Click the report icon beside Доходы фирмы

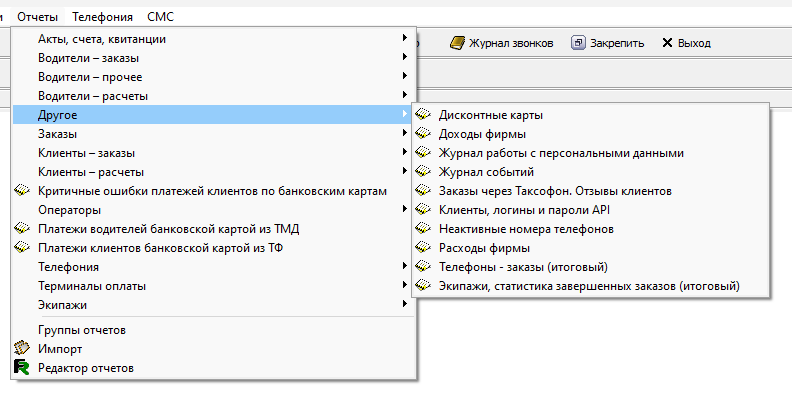pyautogui.click(x=423, y=134)
